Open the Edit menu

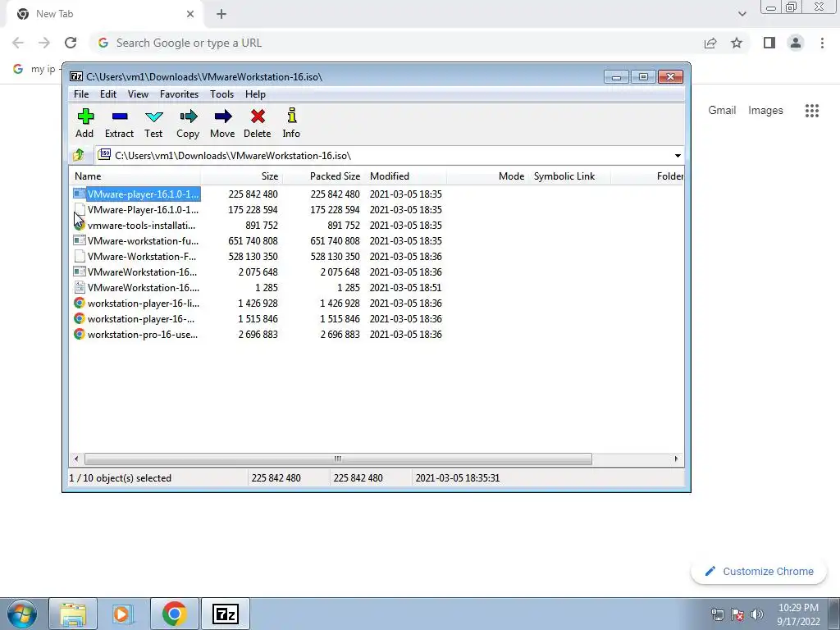click(108, 94)
